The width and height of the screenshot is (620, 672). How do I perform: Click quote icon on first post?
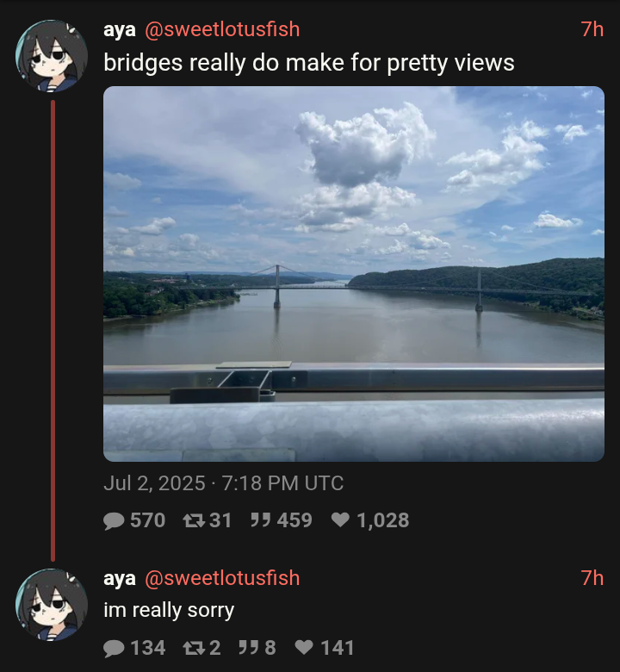[261, 520]
